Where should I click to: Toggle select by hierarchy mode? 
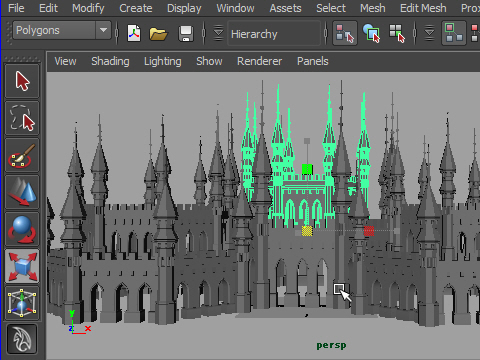coord(345,33)
